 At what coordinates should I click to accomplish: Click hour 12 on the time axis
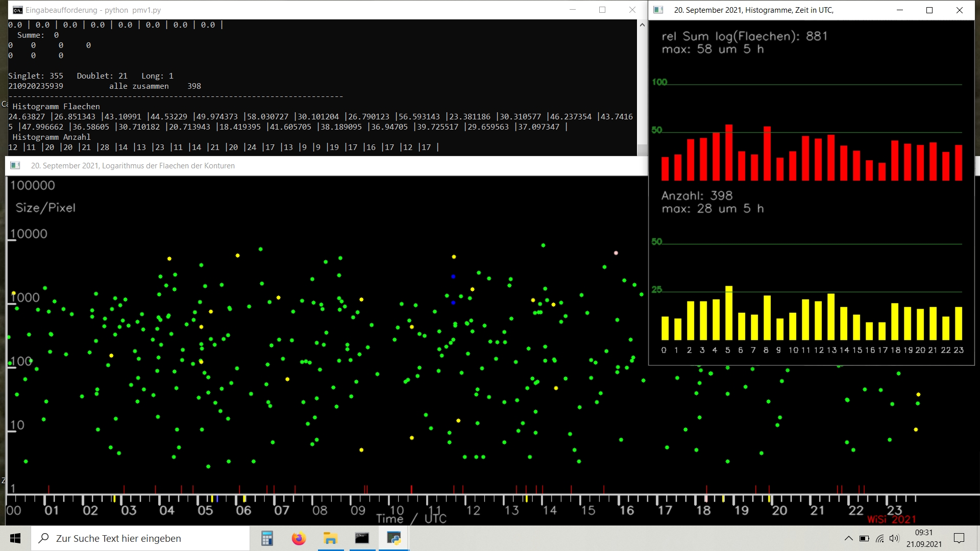(473, 510)
